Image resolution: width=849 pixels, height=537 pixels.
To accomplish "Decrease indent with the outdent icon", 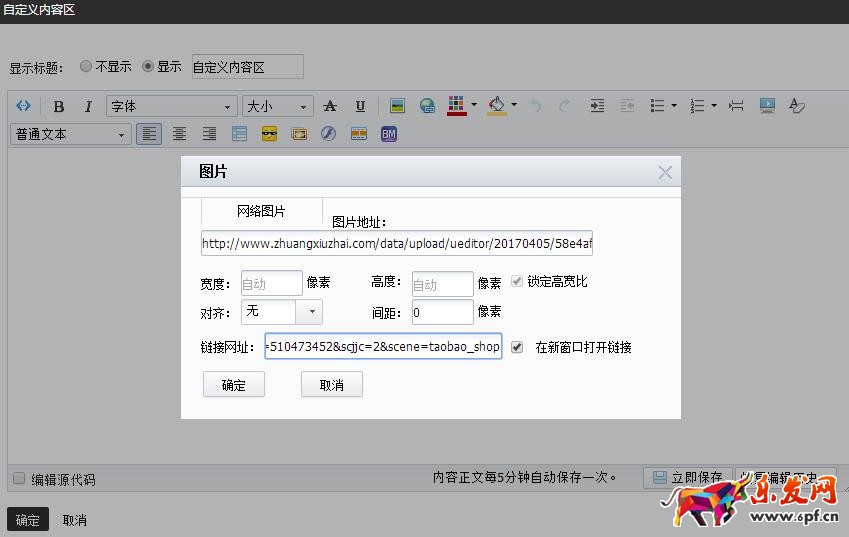I will click(x=627, y=106).
